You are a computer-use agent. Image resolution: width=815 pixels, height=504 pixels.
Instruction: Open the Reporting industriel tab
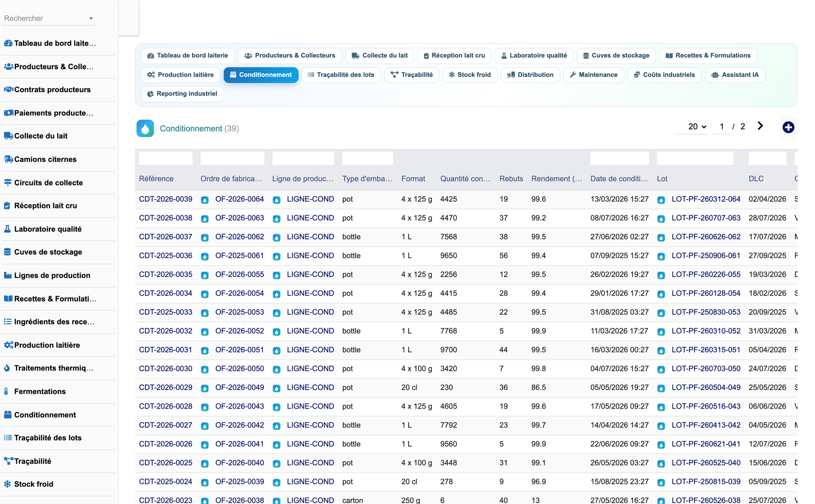coord(182,94)
